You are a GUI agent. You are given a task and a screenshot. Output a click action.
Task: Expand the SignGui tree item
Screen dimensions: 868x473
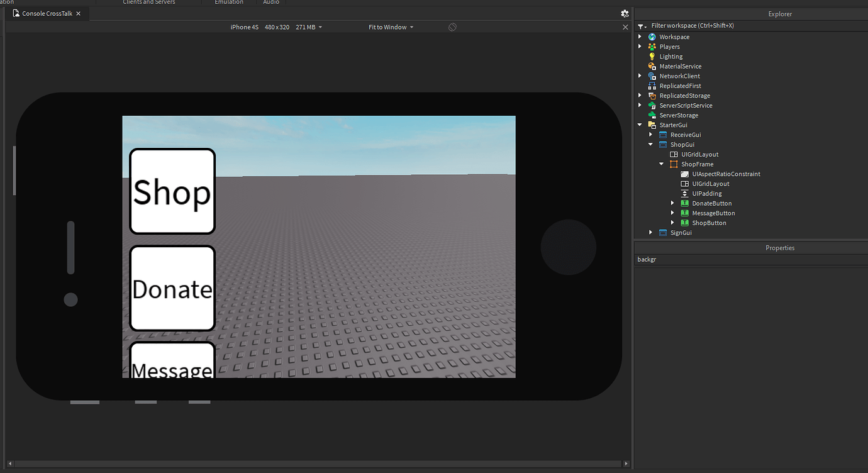point(650,232)
